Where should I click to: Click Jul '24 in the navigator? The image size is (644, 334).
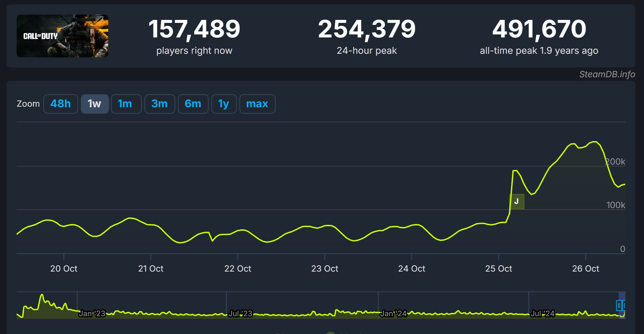[x=543, y=313]
